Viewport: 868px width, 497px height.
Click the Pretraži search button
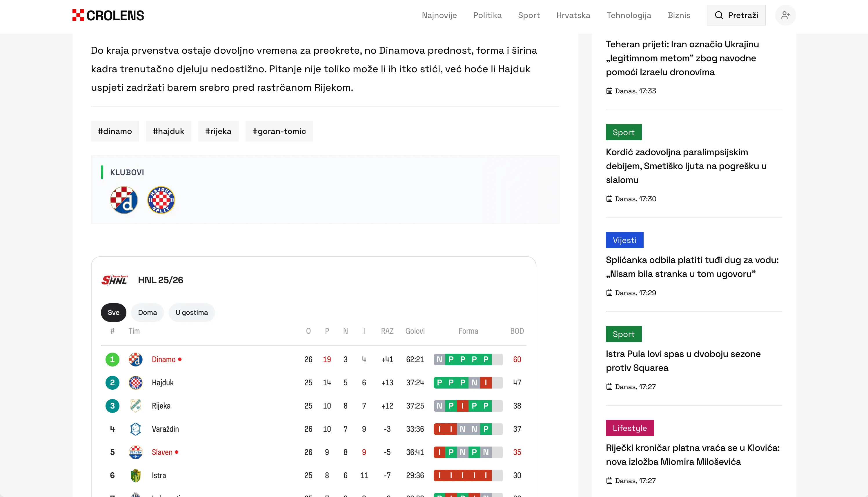coord(736,15)
